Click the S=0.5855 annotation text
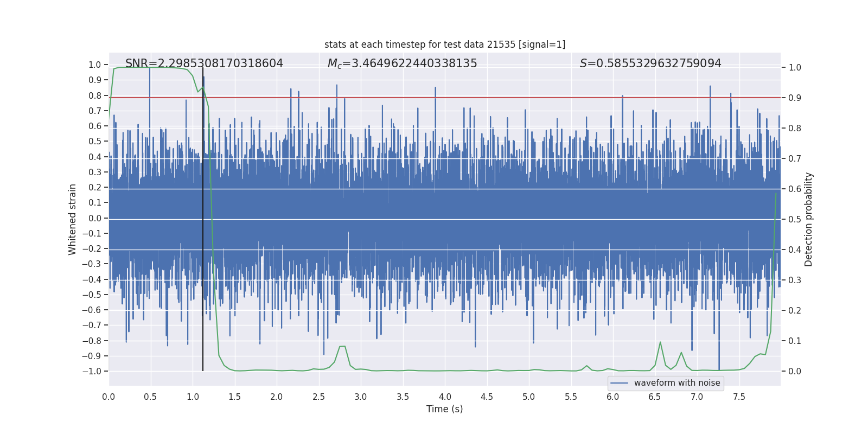This screenshot has height=434, width=868. tap(650, 63)
